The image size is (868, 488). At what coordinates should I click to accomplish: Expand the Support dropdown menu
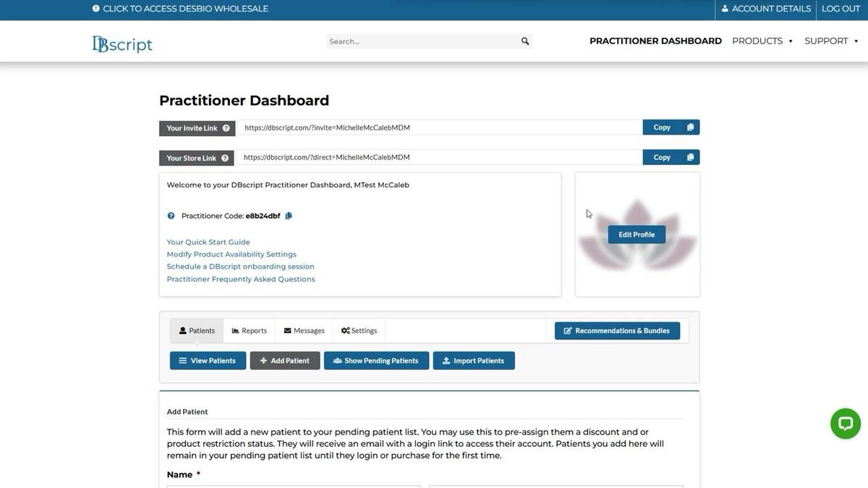point(832,41)
